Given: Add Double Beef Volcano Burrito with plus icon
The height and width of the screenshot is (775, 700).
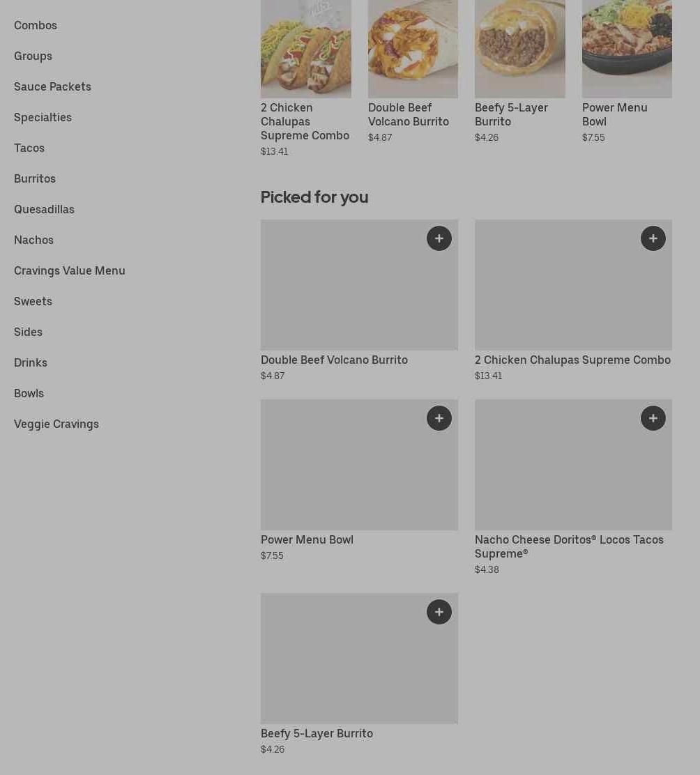Looking at the screenshot, I should pos(439,238).
